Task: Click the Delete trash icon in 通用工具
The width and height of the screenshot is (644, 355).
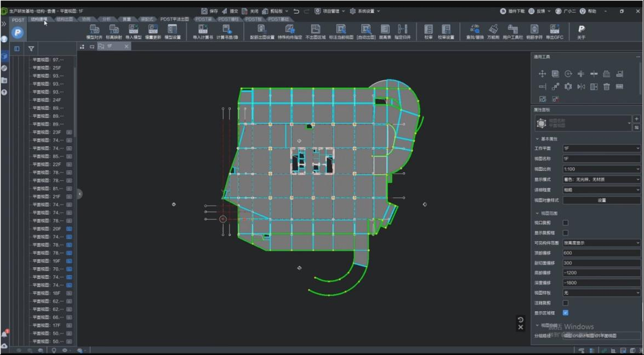Action: 607,87
